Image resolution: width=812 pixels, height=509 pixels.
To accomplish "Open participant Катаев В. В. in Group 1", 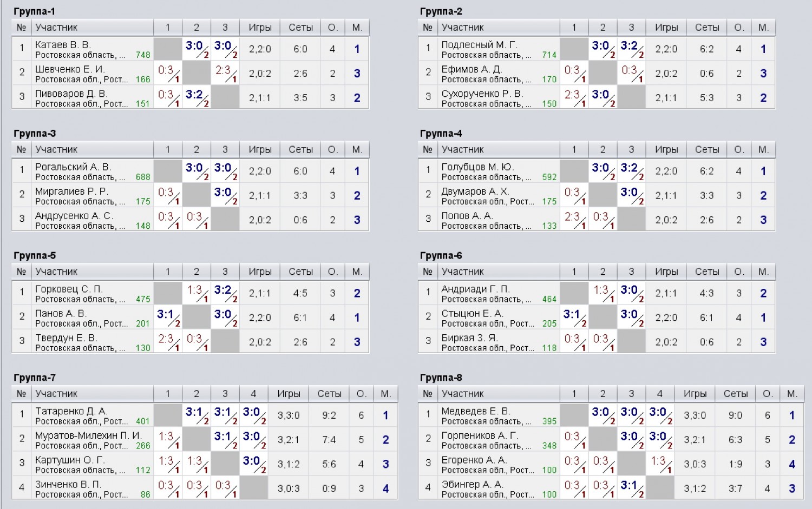I will pyautogui.click(x=63, y=45).
